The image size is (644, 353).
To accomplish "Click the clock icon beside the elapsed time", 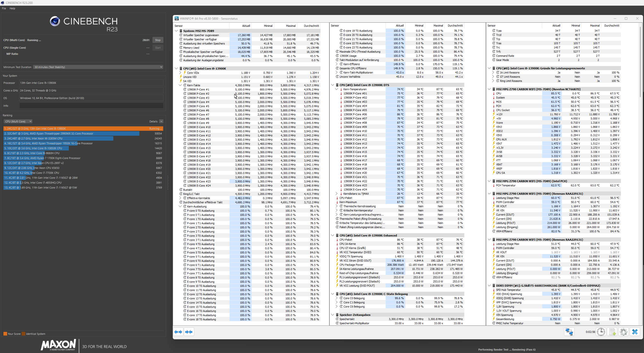I will [x=601, y=332].
